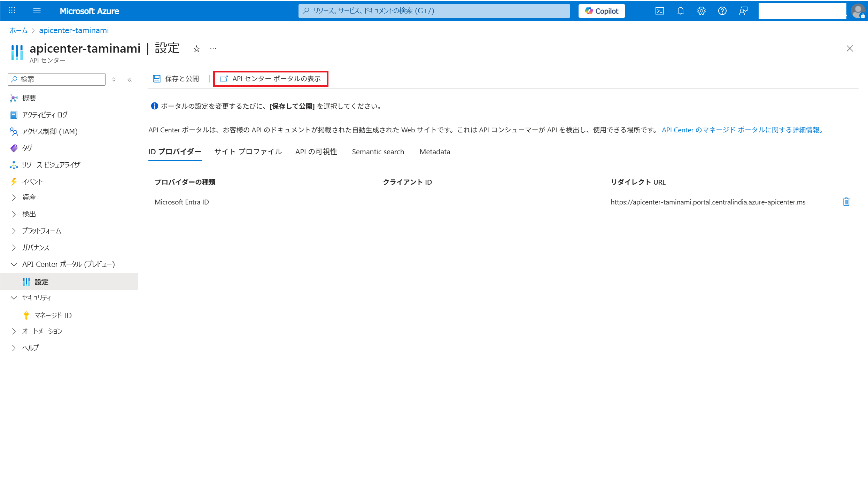Open the more options ellipsis beside title
The width and height of the screenshot is (868, 480).
click(x=213, y=48)
